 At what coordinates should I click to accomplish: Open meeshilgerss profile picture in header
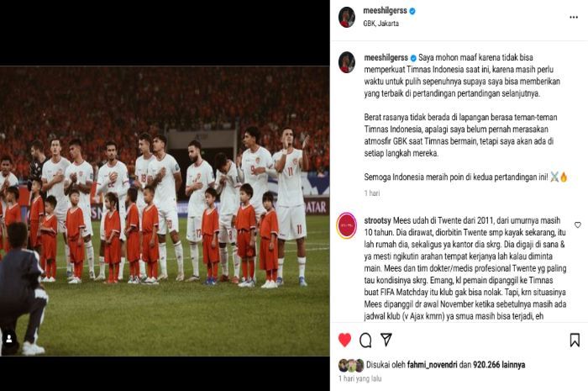pyautogui.click(x=347, y=18)
